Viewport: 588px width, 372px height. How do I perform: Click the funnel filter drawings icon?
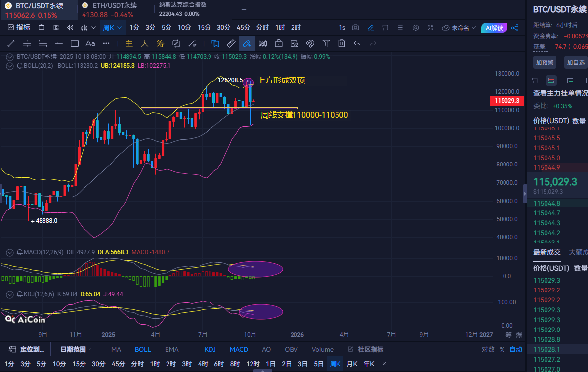(326, 43)
